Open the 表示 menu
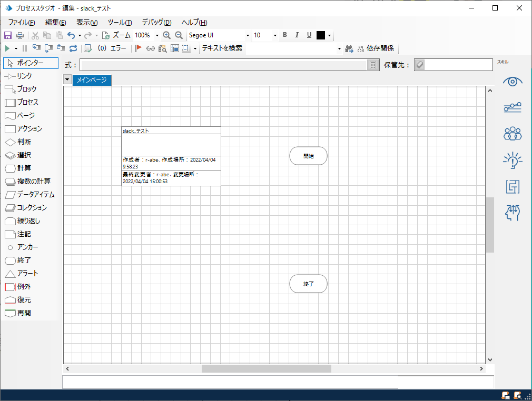This screenshot has width=532, height=401. pos(87,23)
